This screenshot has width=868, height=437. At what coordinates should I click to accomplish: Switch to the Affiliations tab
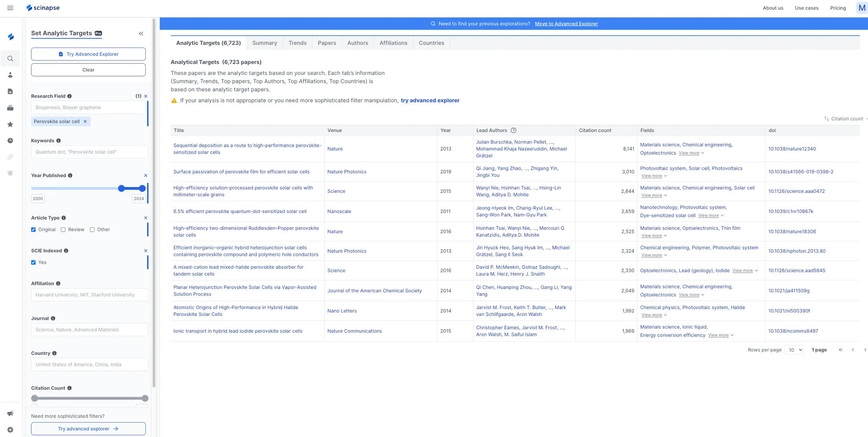click(393, 43)
